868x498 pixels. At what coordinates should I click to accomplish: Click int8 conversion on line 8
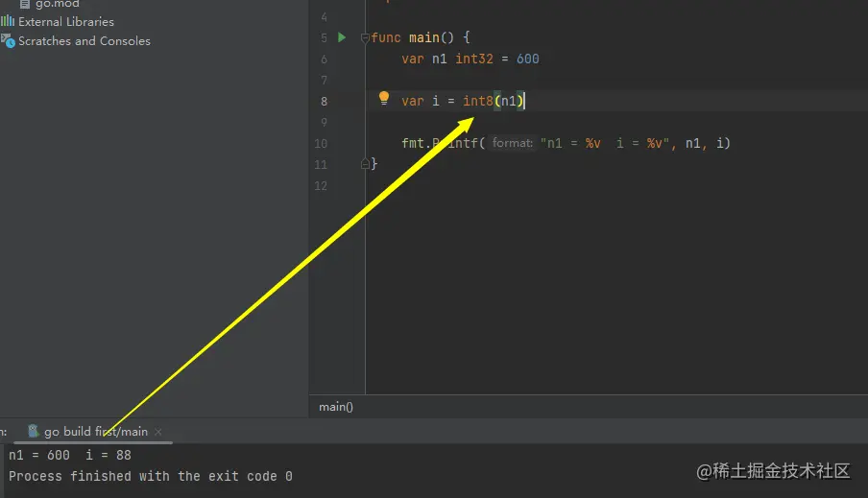478,101
